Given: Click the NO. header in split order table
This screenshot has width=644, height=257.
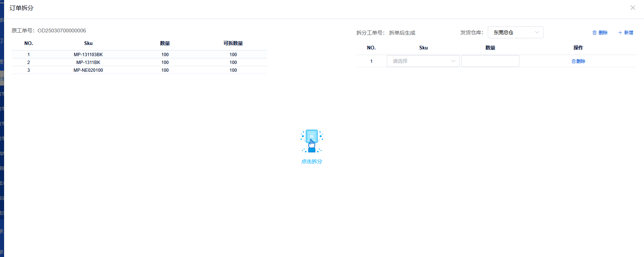Looking at the screenshot, I should [x=371, y=48].
